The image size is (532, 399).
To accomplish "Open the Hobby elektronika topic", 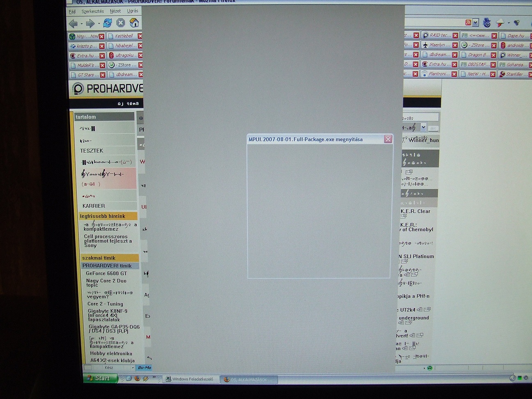I will click(111, 353).
